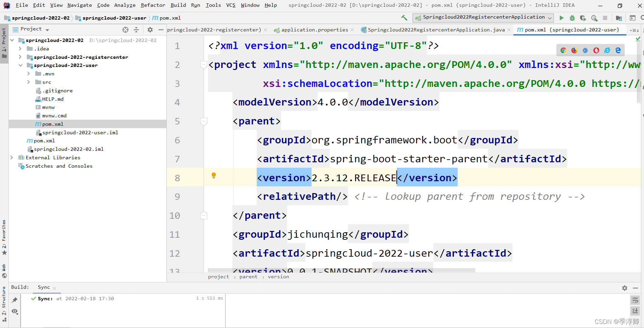Close the application.properties tab
This screenshot has height=328, width=644.
point(352,30)
